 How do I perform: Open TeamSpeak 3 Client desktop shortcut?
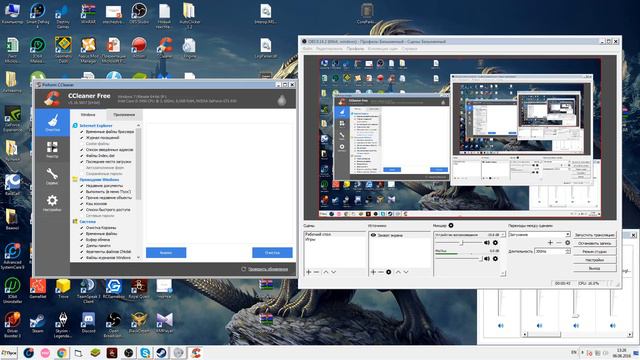point(88,291)
